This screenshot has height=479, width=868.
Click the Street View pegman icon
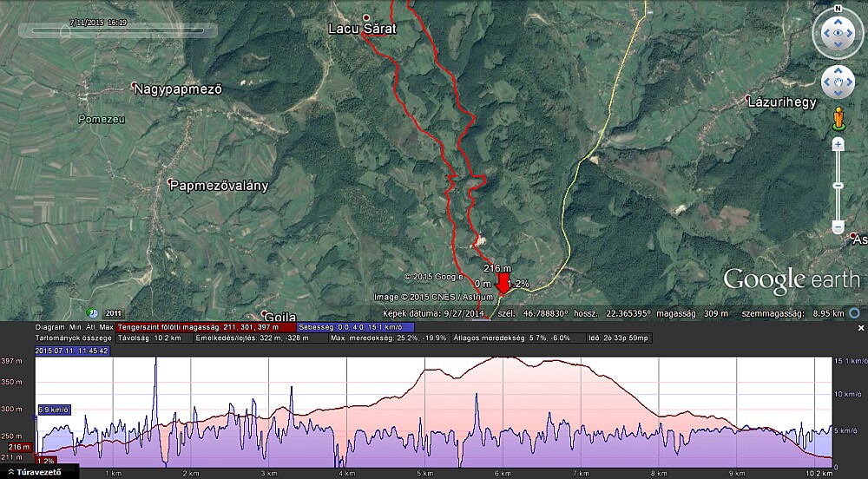[838, 117]
